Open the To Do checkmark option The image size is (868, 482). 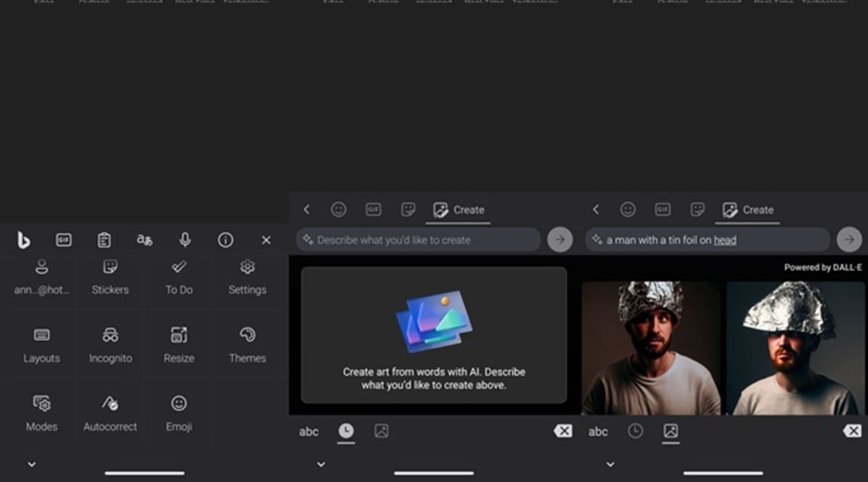pyautogui.click(x=179, y=277)
